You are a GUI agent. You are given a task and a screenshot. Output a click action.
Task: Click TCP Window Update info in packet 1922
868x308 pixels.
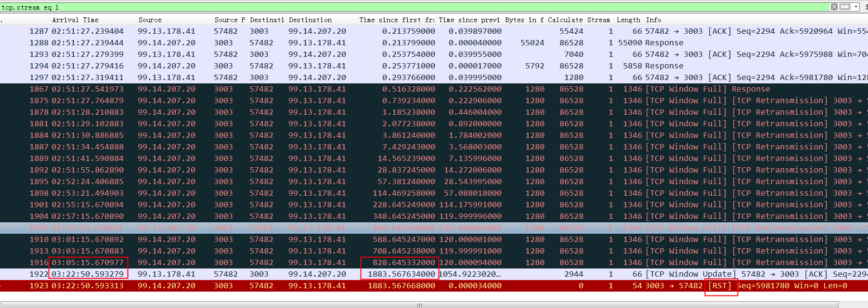tap(691, 274)
